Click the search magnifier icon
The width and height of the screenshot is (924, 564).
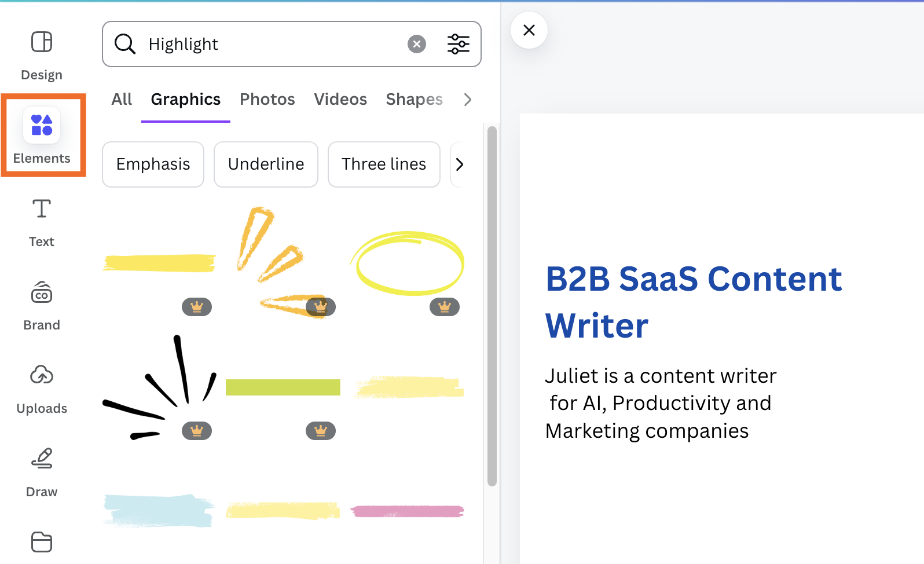[124, 44]
